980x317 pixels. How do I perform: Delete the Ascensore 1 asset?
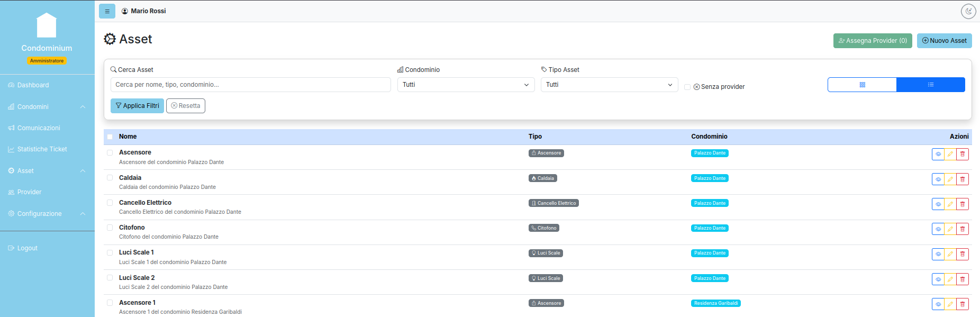(963, 304)
